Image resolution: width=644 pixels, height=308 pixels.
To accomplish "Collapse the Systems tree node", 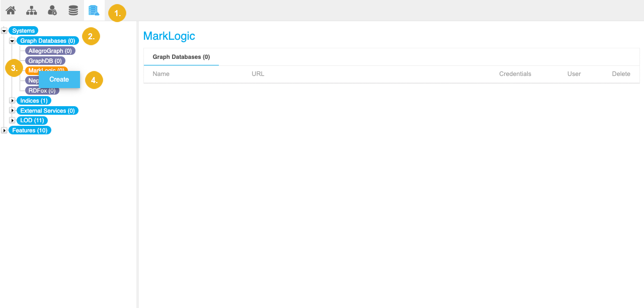I will tap(4, 31).
